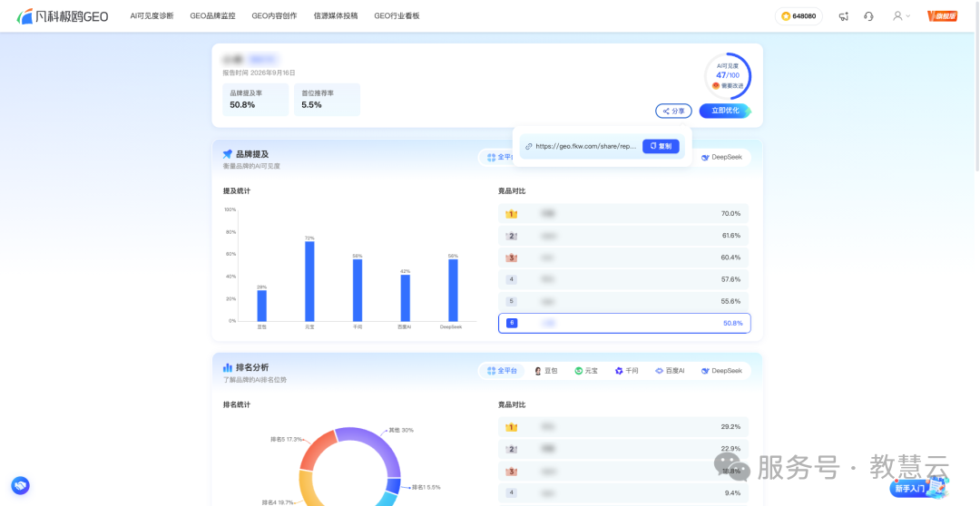Select 千问 tab in 排名分析 section
980x506 pixels.
pyautogui.click(x=626, y=371)
